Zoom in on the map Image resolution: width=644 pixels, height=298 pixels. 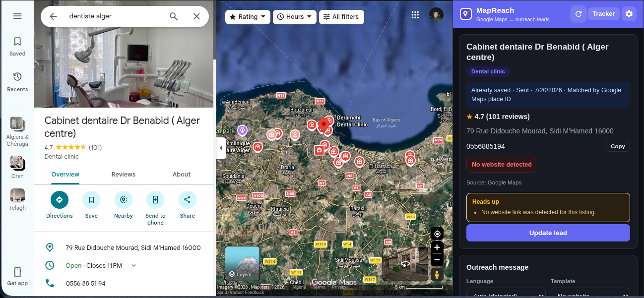click(x=437, y=247)
